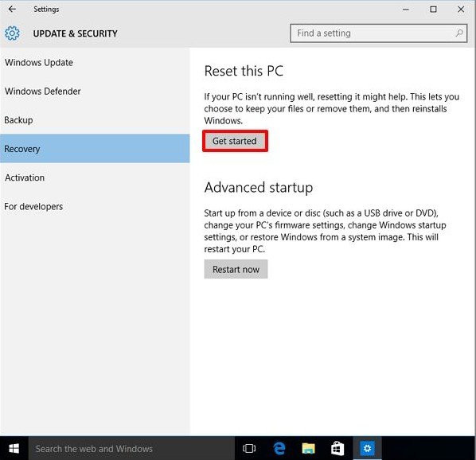Open the Windows Start menu
The height and width of the screenshot is (460, 476).
(14, 448)
